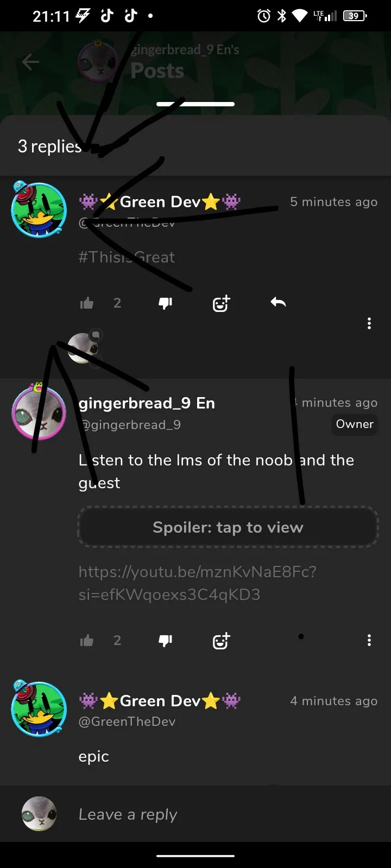391x868 pixels.
Task: Open Green Dev's avatar beside epic reply
Action: pyautogui.click(x=39, y=709)
